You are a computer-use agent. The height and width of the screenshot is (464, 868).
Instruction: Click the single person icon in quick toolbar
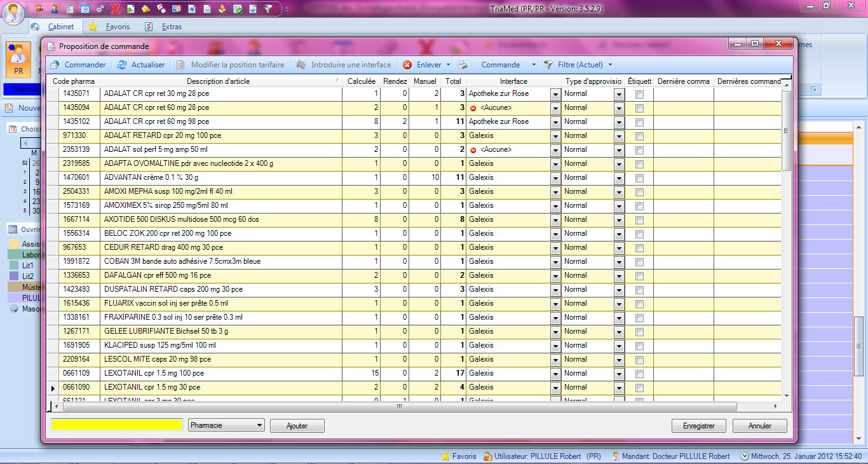pyautogui.click(x=55, y=9)
